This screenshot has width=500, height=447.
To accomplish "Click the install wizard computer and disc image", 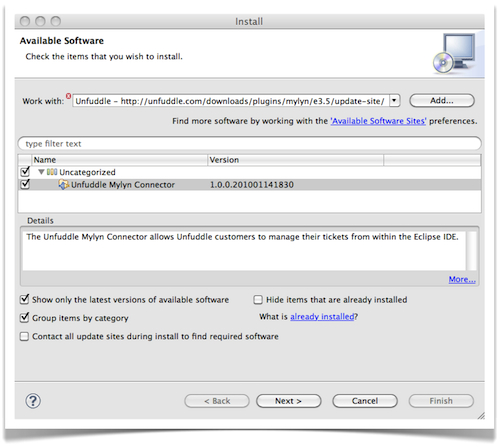I will pos(454,53).
